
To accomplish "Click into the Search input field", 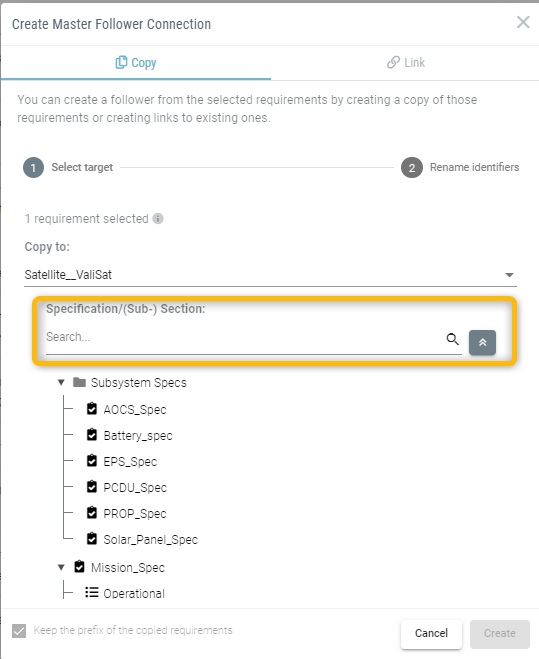I will click(244, 337).
